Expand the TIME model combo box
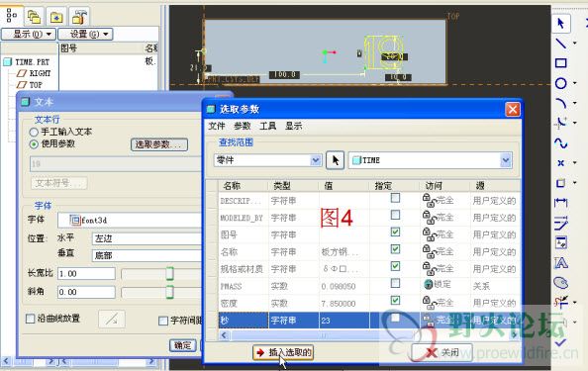 point(506,160)
